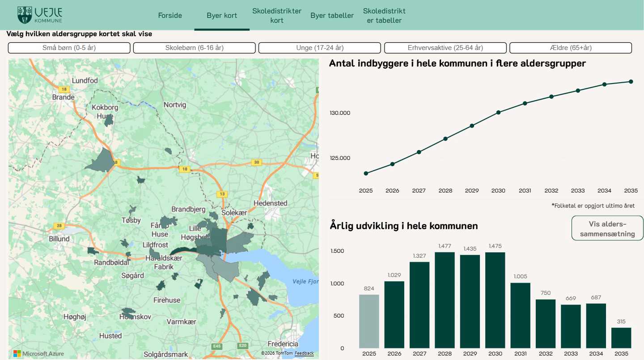Choose the Erhvervsaktive (25-64 år) filter
Viewport: 644px width, 360px height.
pos(445,48)
